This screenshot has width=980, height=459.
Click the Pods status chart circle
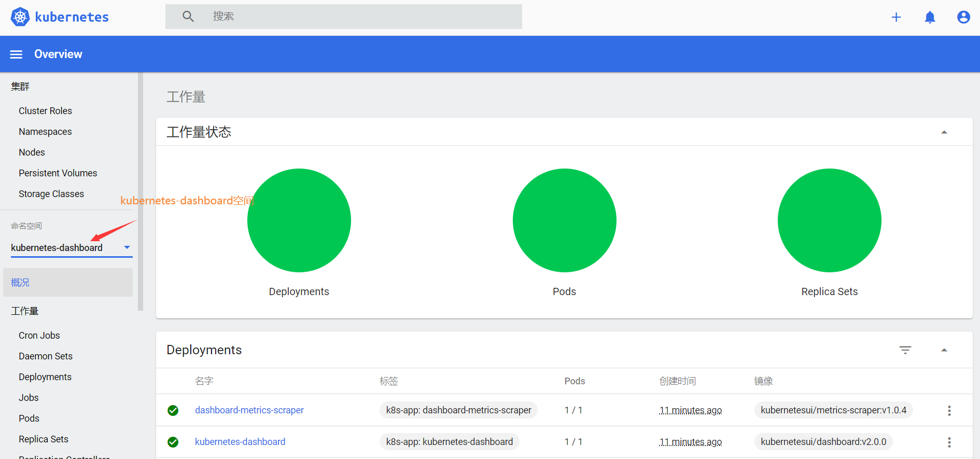565,220
